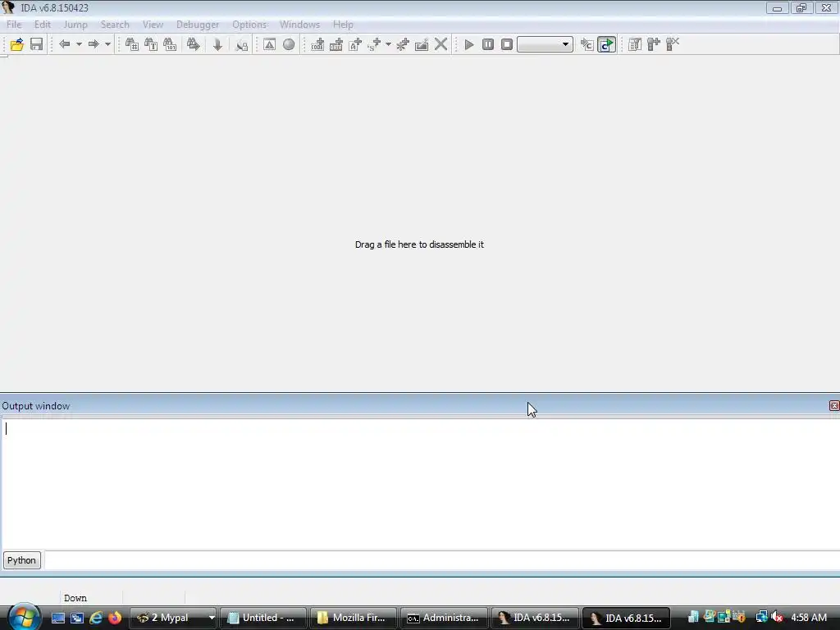Open the Debugger menu
Image resolution: width=840 pixels, height=630 pixels.
pyautogui.click(x=198, y=25)
